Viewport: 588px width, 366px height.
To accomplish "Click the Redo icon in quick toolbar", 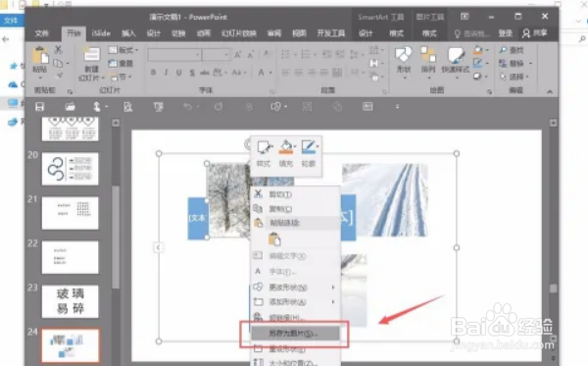I will pos(219,107).
